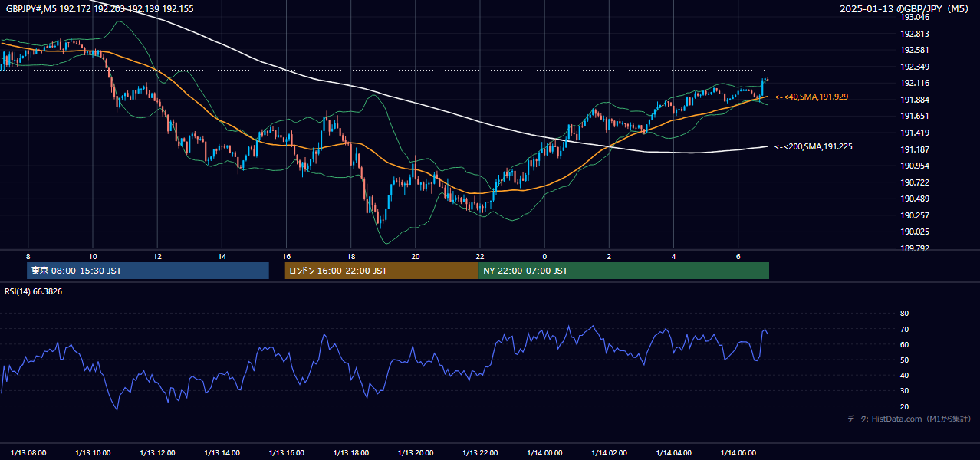
Task: Click the 1/13 18:00 date label
Action: pyautogui.click(x=351, y=452)
